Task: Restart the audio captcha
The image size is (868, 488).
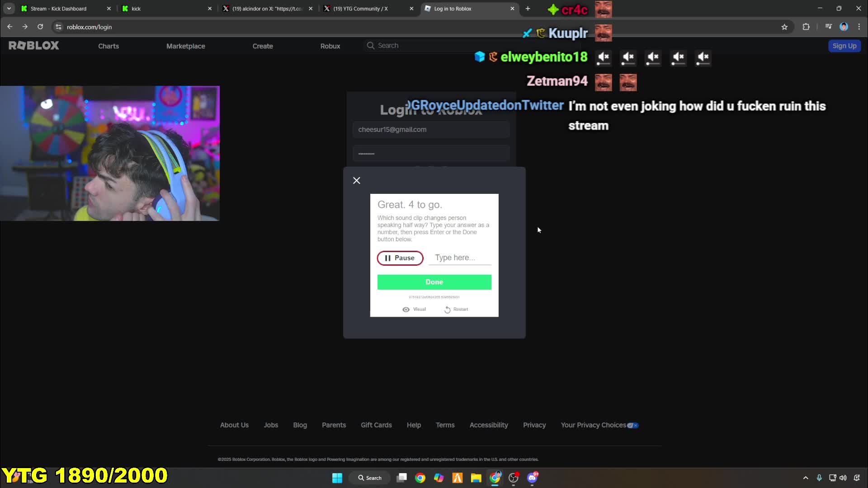Action: [456, 310]
